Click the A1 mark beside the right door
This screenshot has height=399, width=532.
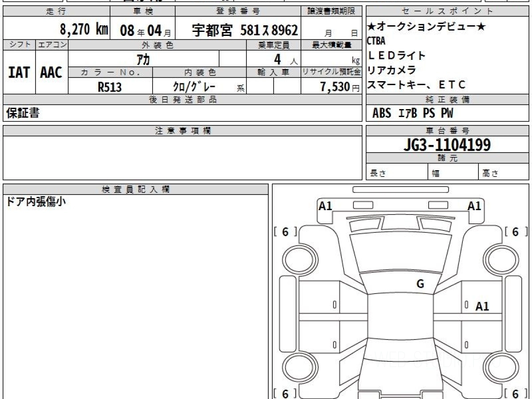tap(482, 306)
